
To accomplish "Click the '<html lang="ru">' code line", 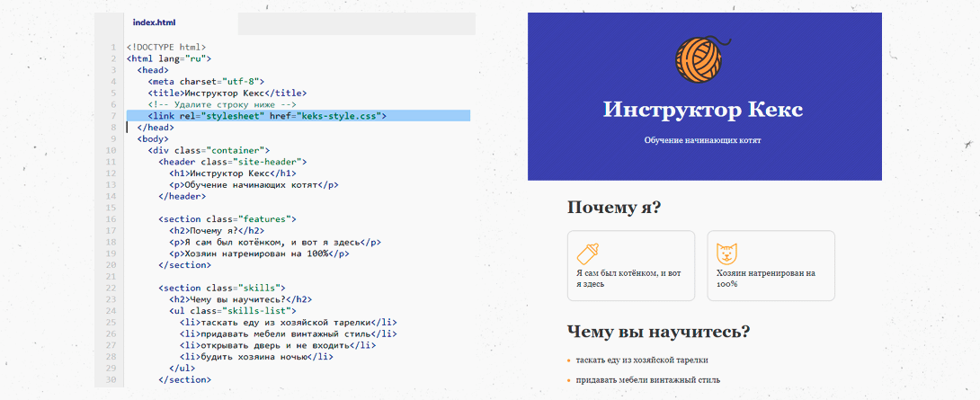I will [169, 58].
